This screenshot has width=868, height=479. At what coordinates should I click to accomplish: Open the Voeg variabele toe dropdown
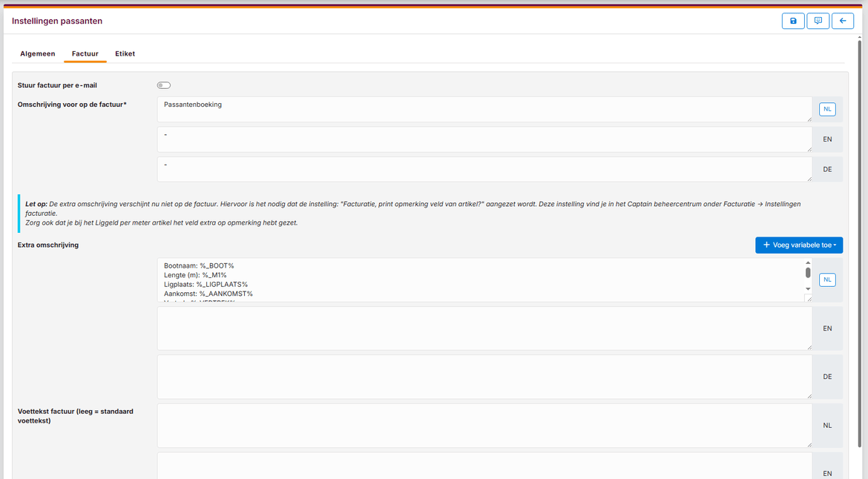(798, 245)
